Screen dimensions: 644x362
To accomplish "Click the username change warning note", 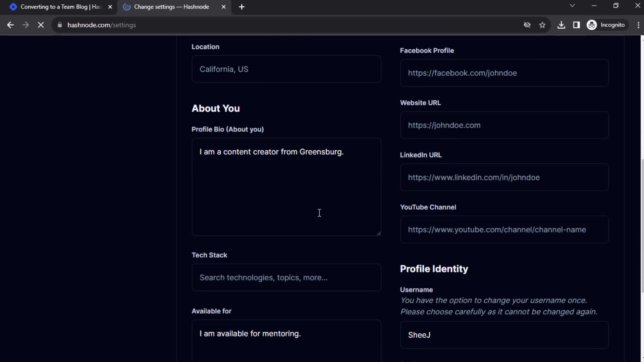I will tap(499, 306).
